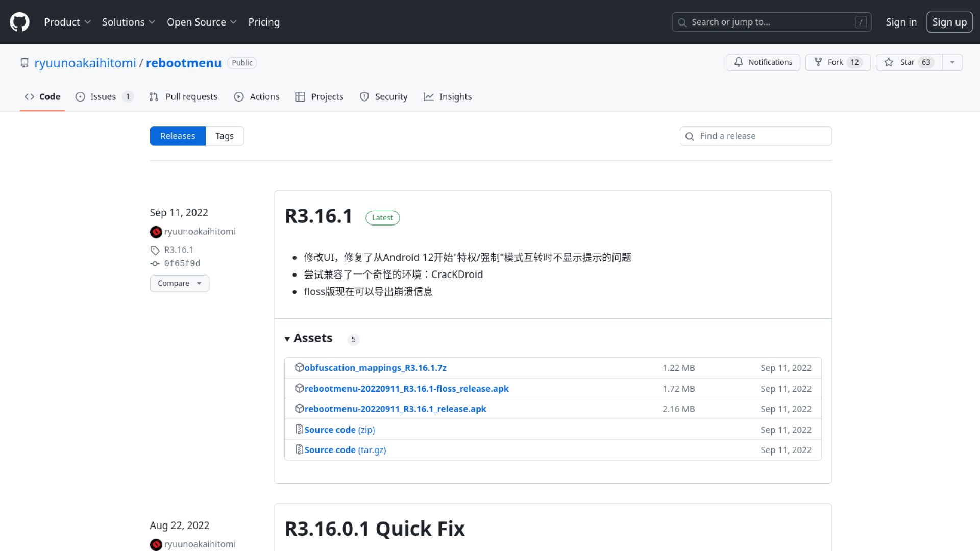Open the Compare dropdown
This screenshot has width=980, height=551.
[179, 283]
